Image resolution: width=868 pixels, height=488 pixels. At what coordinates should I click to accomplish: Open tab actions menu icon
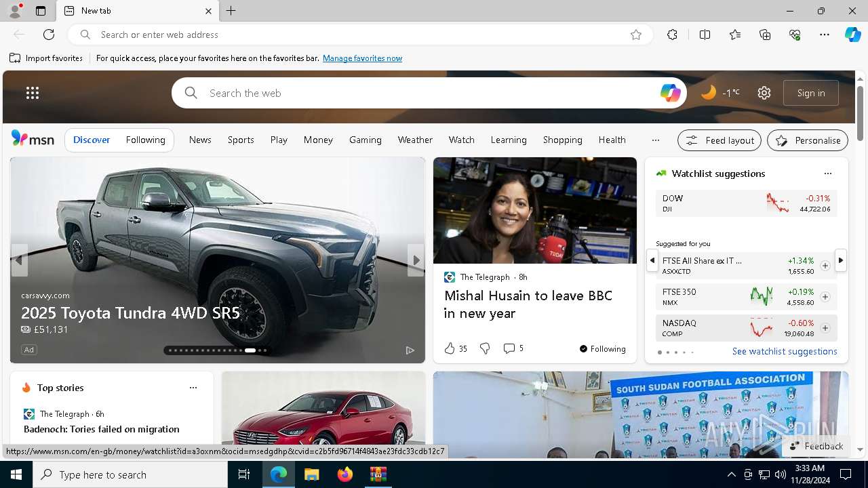(41, 11)
